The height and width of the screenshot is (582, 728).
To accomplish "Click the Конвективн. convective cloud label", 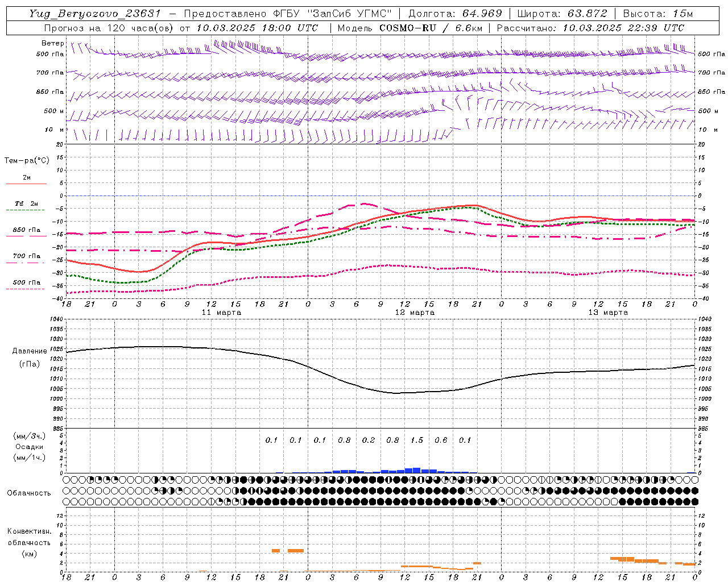I will tap(30, 531).
